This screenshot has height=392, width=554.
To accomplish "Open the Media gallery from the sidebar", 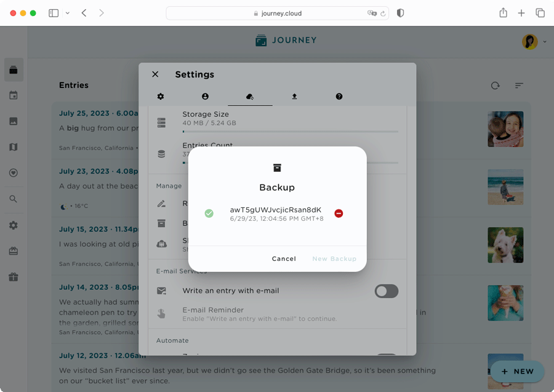I will 14,121.
